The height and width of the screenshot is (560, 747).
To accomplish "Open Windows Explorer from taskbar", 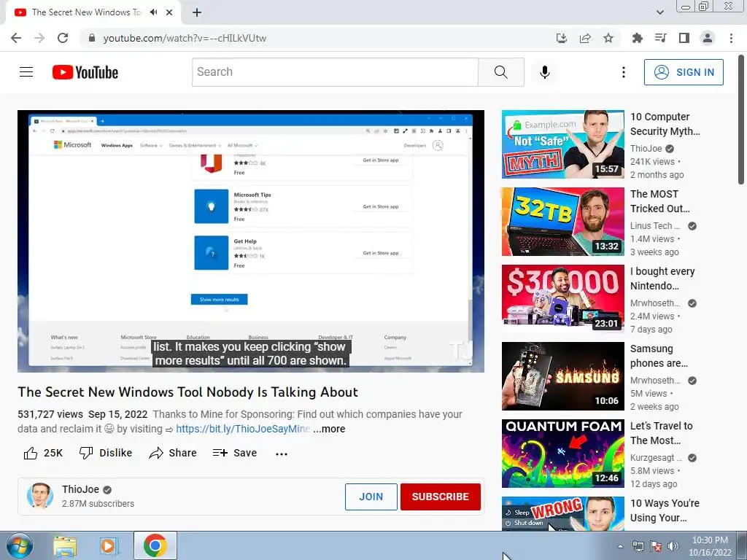I will 65,545.
